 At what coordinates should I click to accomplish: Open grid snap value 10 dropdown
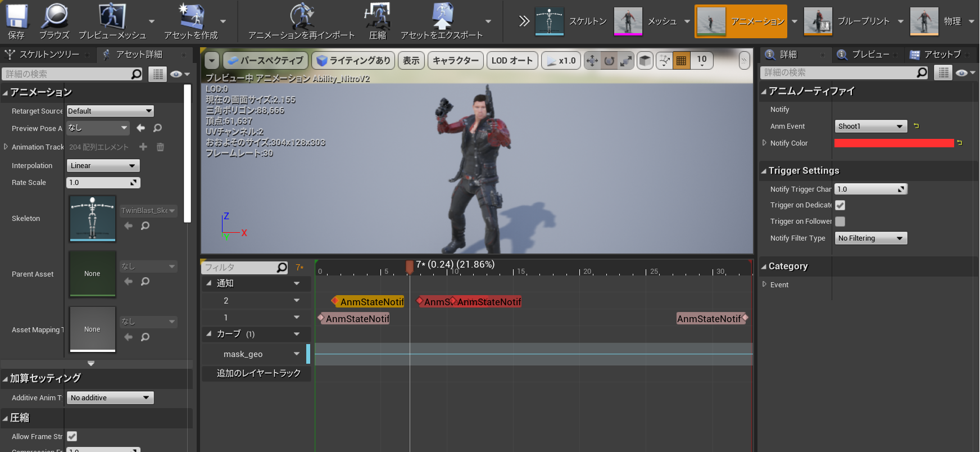click(701, 60)
